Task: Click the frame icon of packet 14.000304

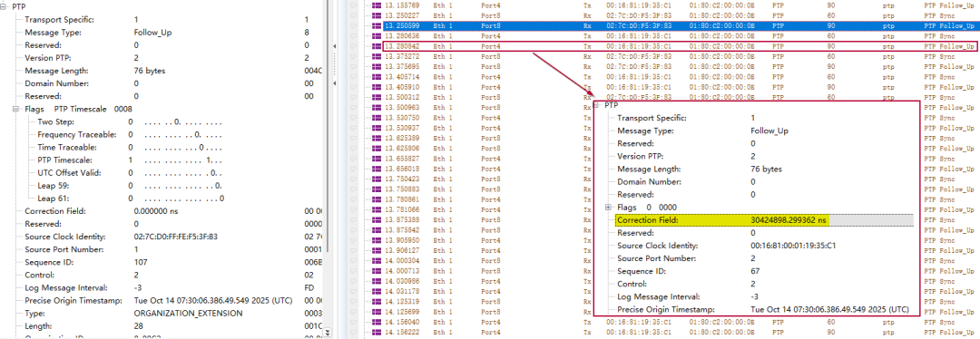Action: [377, 261]
